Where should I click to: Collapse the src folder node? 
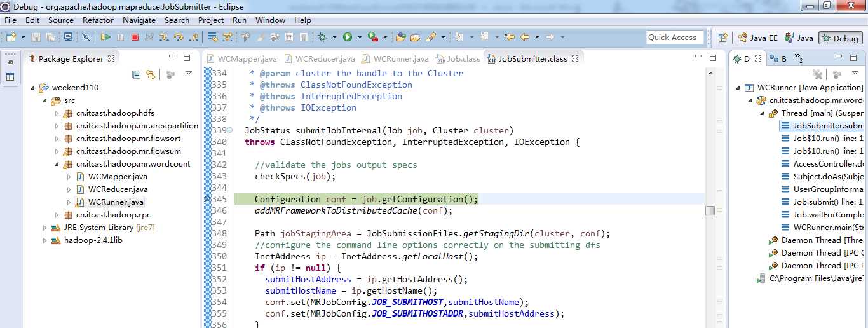pos(44,100)
